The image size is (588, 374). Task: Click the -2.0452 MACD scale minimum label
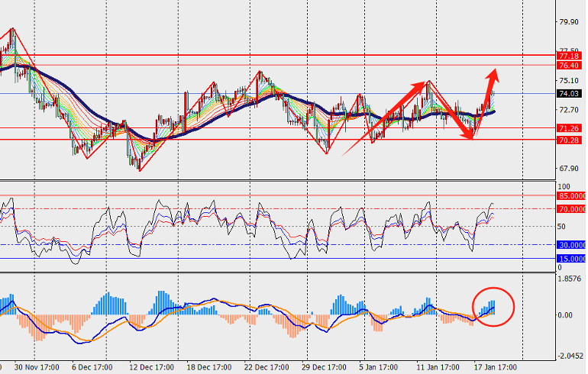569,356
